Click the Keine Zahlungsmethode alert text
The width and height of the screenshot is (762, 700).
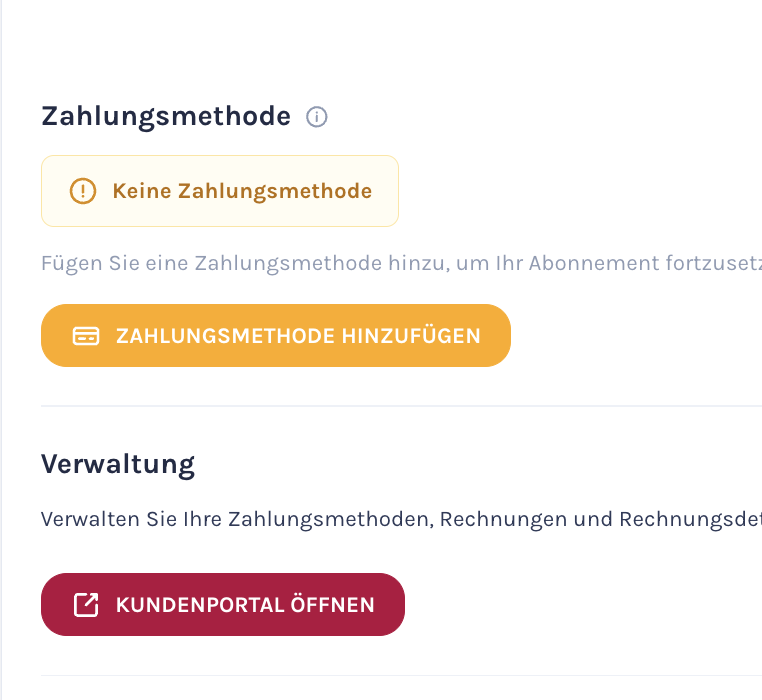coord(242,191)
